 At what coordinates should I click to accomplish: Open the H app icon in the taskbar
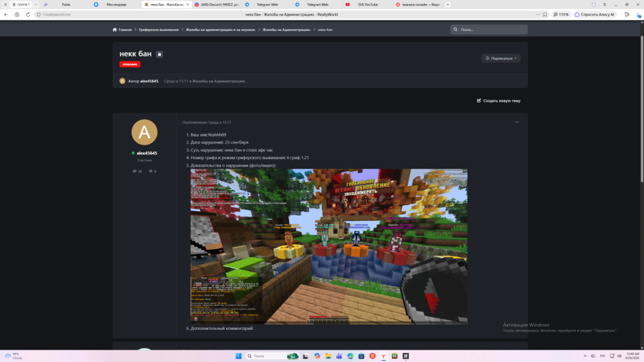406,356
